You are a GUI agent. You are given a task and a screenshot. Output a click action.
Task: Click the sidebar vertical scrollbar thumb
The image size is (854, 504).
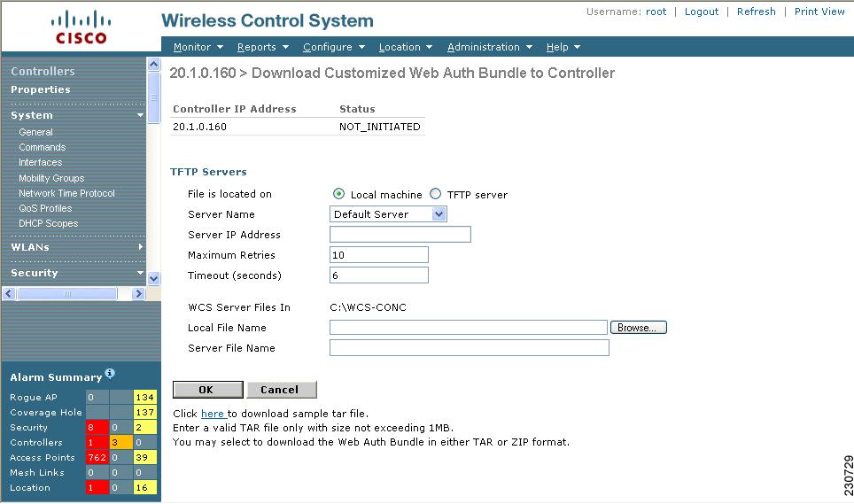click(153, 97)
